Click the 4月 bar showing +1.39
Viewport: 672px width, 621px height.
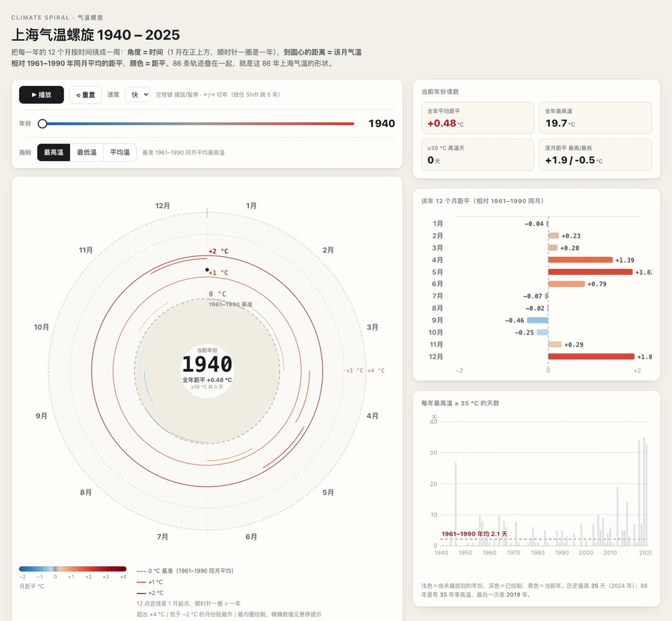pos(580,260)
